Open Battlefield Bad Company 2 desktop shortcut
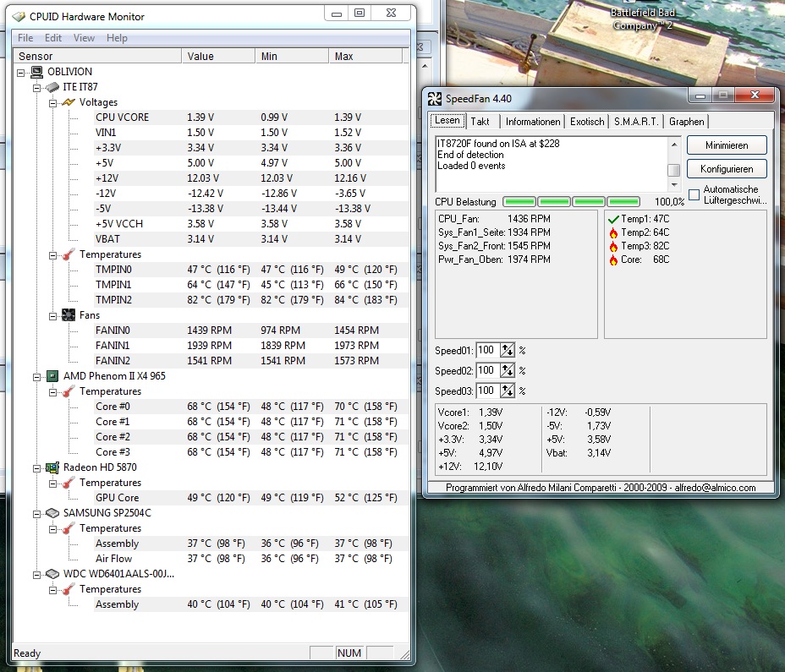The width and height of the screenshot is (785, 672). [642, 19]
